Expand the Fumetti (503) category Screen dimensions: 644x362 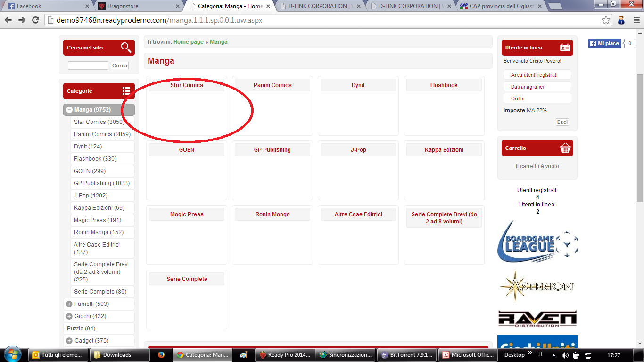[x=69, y=304]
